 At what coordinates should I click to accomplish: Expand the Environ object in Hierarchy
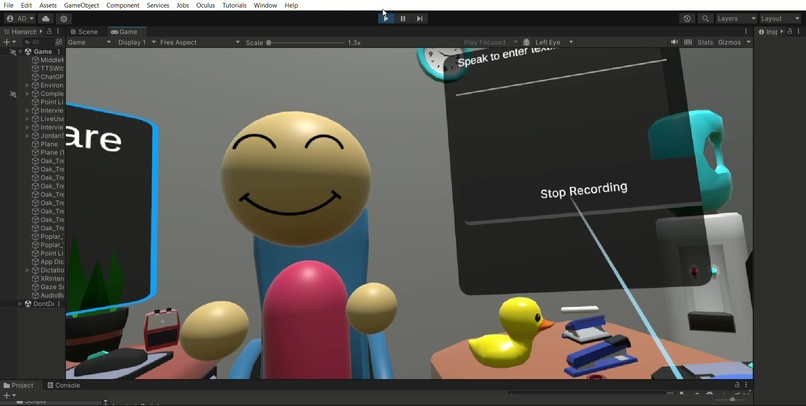(x=27, y=85)
